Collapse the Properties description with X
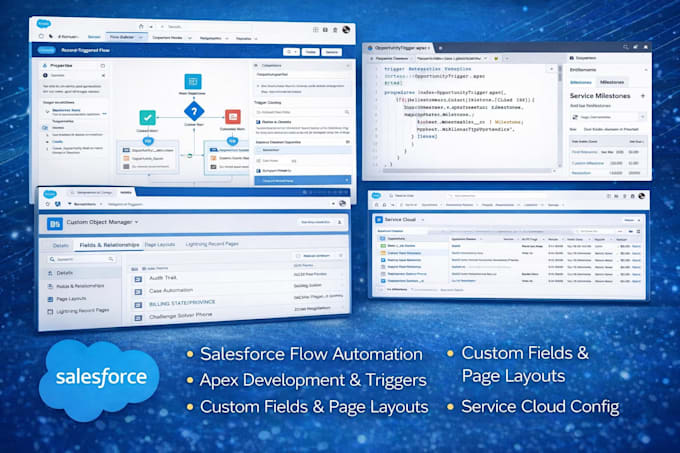The width and height of the screenshot is (680, 453). [x=103, y=75]
